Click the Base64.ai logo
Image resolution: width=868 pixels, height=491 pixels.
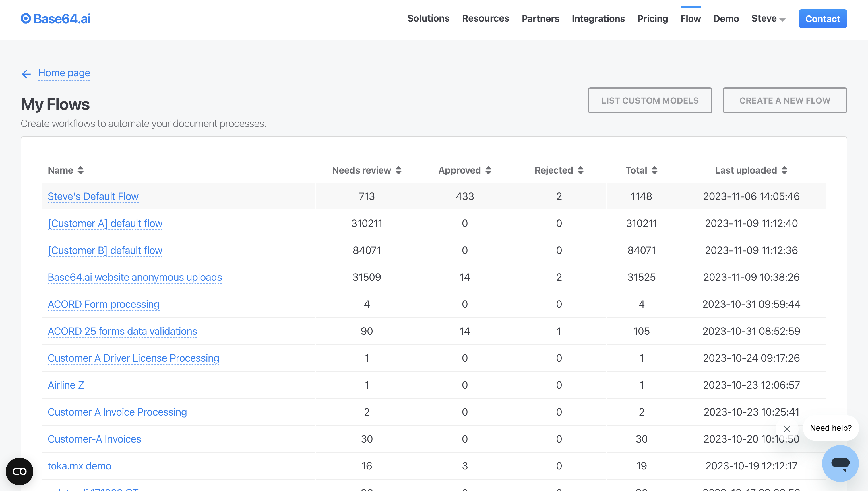coord(56,19)
